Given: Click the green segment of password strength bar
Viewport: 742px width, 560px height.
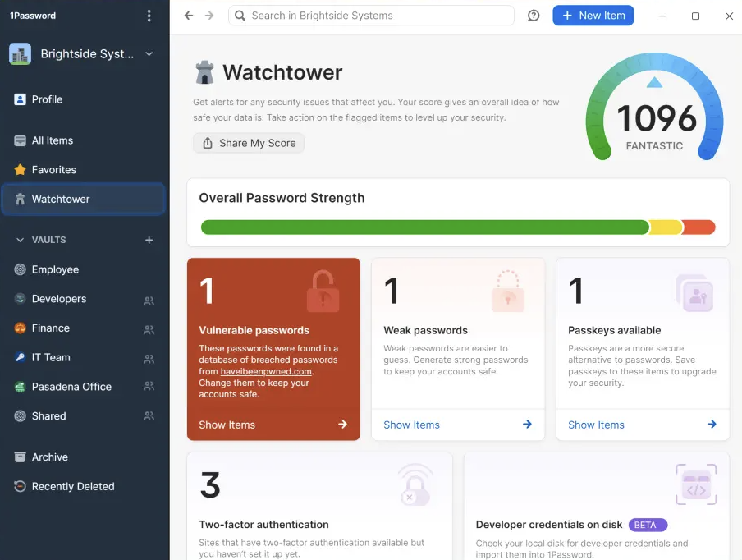Looking at the screenshot, I should [424, 227].
